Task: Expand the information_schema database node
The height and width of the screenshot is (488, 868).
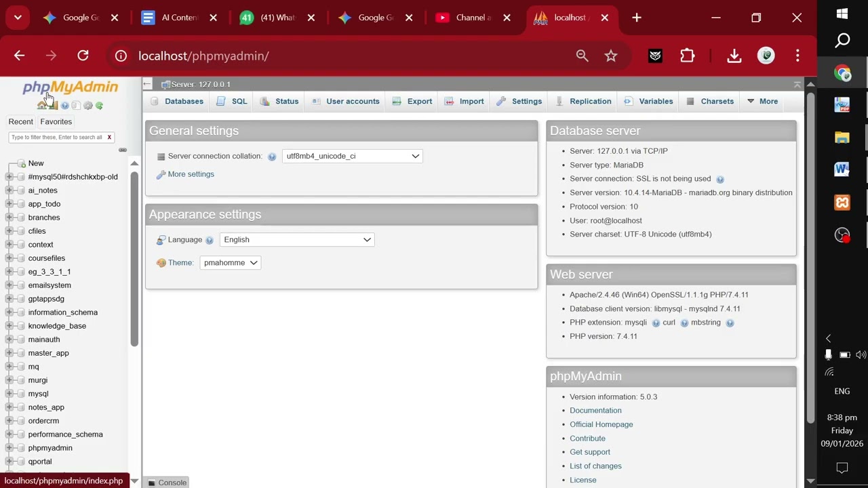Action: [9, 312]
